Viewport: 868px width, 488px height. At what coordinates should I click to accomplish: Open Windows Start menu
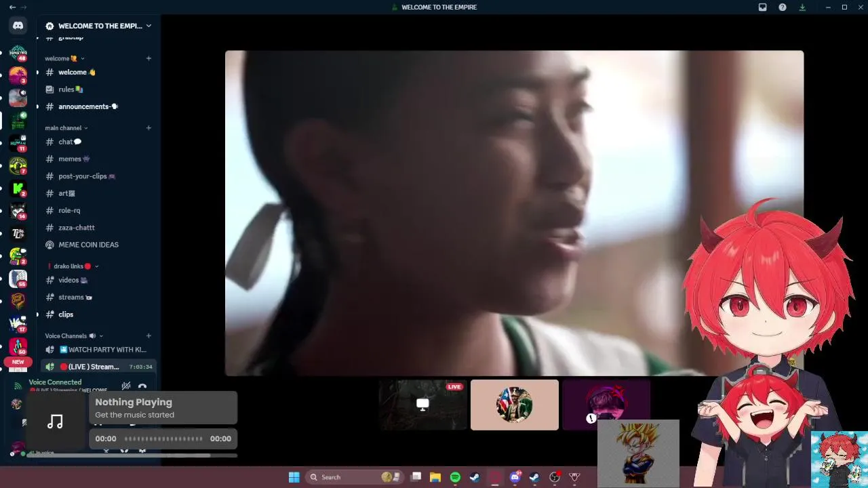(x=294, y=477)
